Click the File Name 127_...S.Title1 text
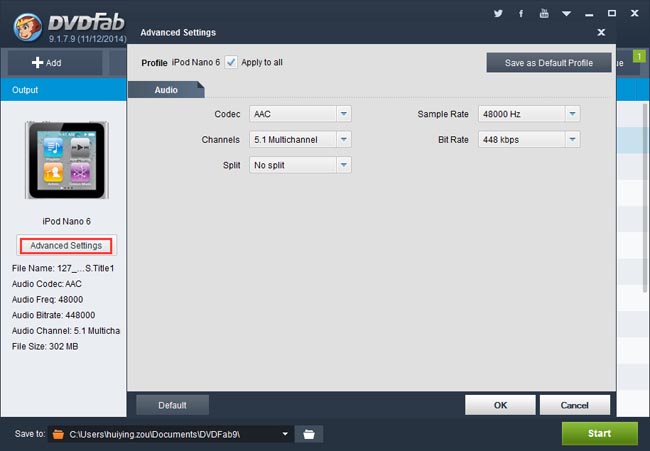The width and height of the screenshot is (650, 451). (x=63, y=268)
